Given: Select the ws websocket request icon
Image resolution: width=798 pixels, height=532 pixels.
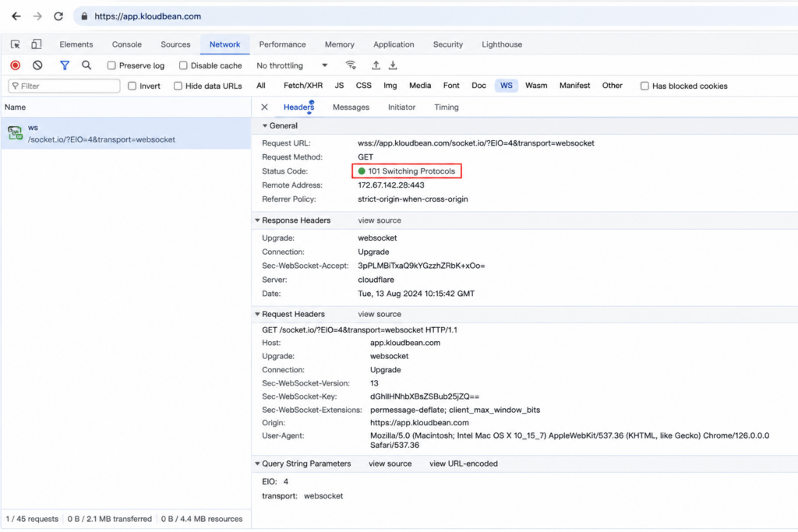Looking at the screenshot, I should point(16,133).
